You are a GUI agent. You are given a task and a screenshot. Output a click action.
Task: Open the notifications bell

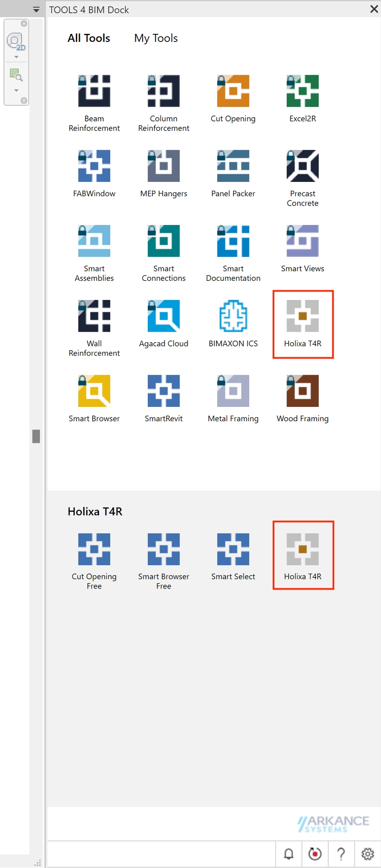289,854
